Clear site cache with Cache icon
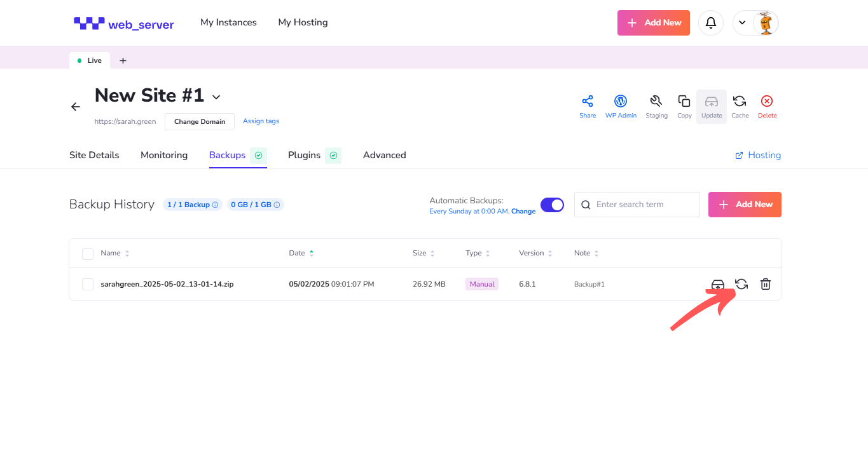Viewport: 868px width, 474px height. (x=740, y=102)
